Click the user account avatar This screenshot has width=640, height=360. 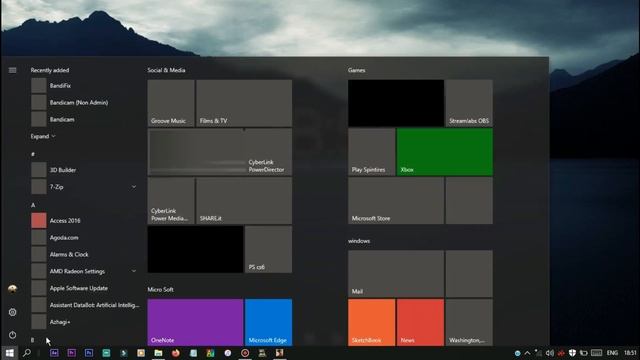click(x=13, y=289)
